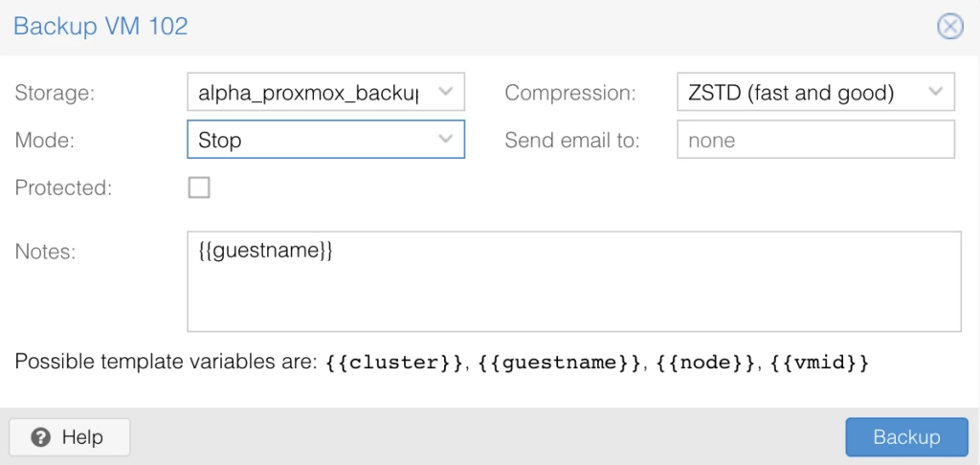Click the {{cluster}} template variable text
The width and height of the screenshot is (980, 465).
pos(394,363)
